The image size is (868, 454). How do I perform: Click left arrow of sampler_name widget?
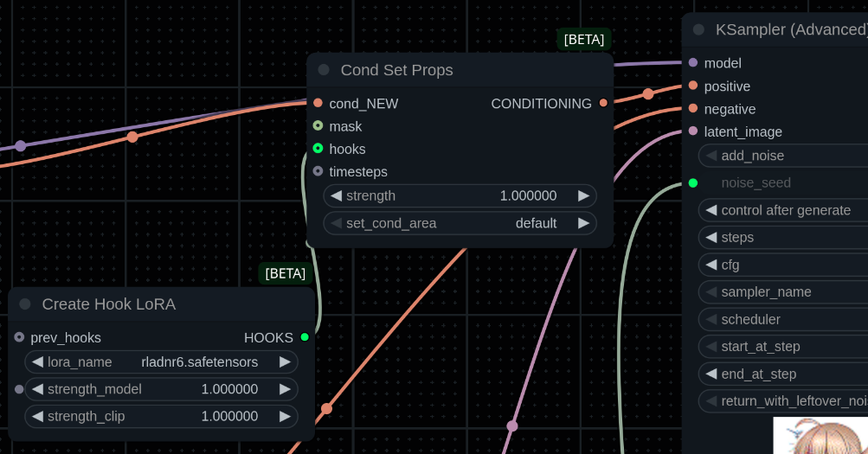click(x=711, y=292)
